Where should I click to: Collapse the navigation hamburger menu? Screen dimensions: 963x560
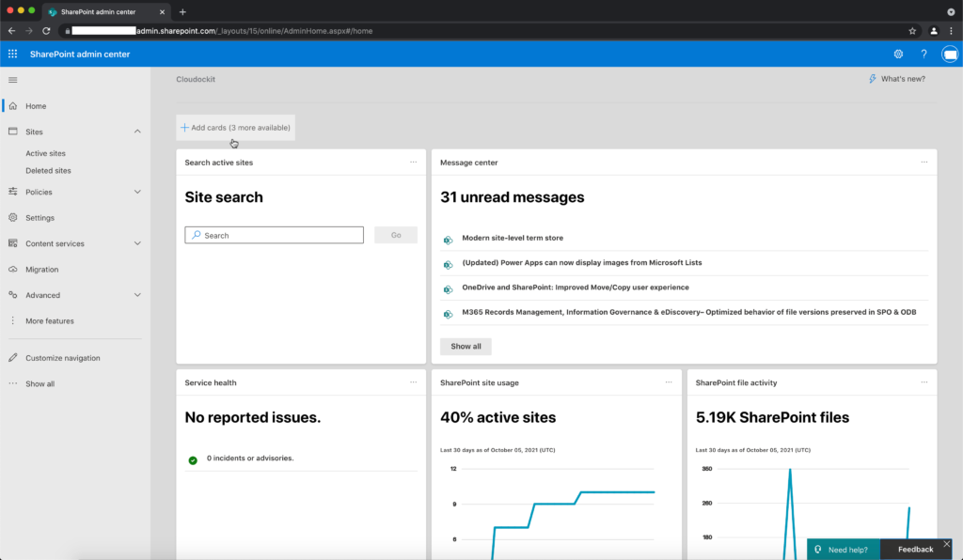pos(13,80)
